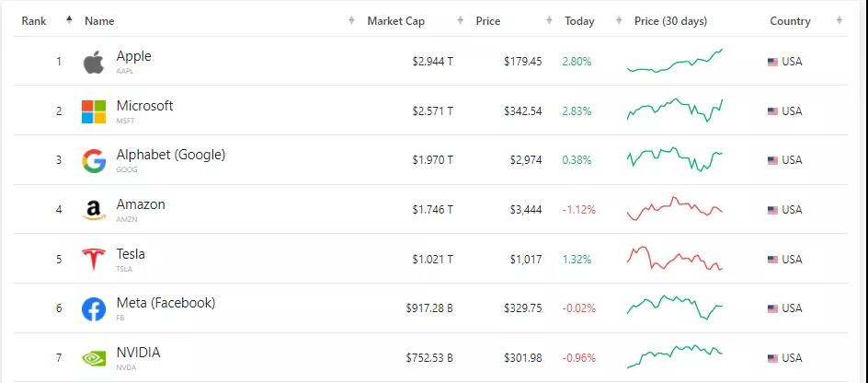The width and height of the screenshot is (868, 383).
Task: Click the NVIDIA logo icon
Action: 94,358
